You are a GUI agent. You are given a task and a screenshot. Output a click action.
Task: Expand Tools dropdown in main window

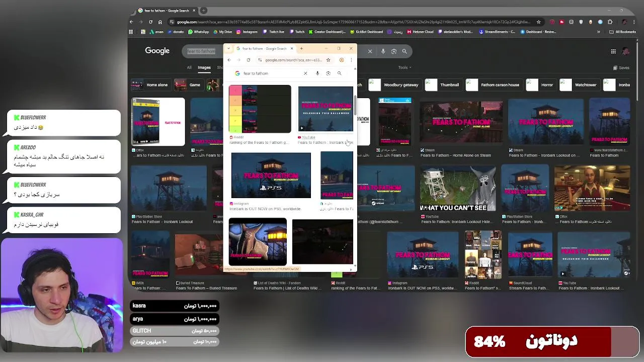(x=405, y=67)
